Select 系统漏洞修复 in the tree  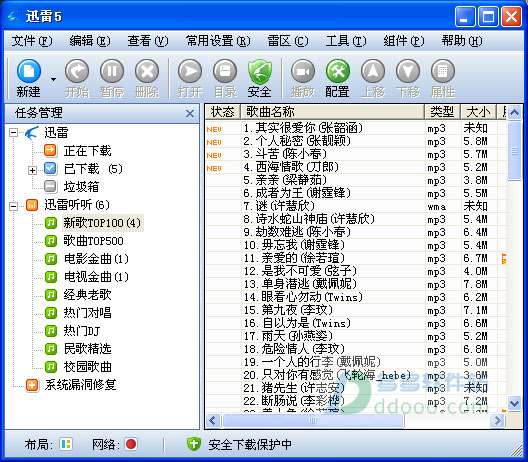tap(80, 385)
